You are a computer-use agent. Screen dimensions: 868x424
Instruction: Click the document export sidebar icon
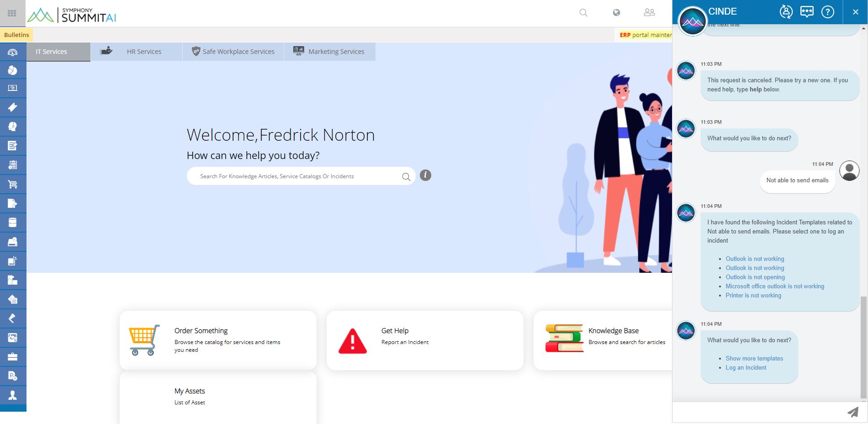click(13, 203)
